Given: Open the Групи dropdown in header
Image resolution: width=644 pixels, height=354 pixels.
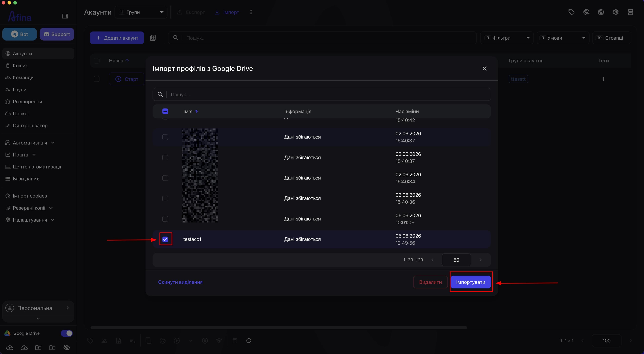Looking at the screenshot, I should point(141,12).
